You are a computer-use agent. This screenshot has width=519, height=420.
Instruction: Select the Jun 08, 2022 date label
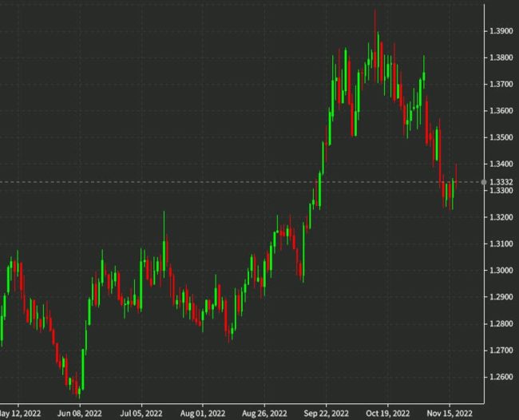pyautogui.click(x=79, y=414)
